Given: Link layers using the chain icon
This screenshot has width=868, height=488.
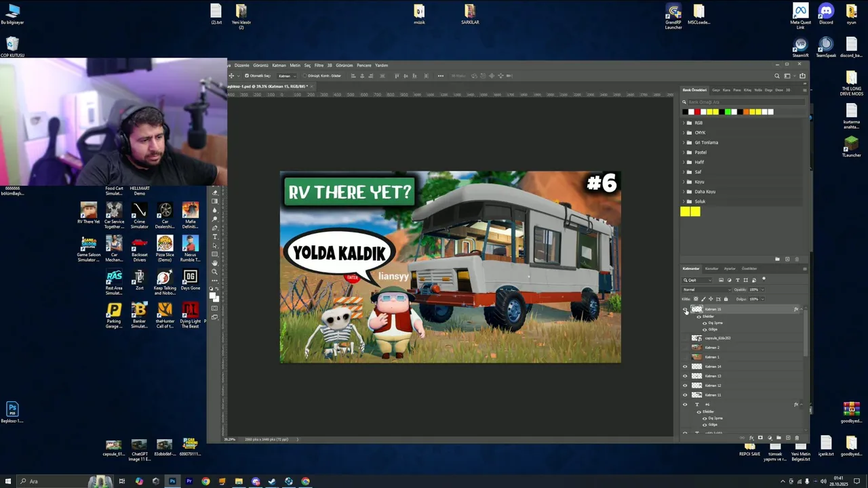Looking at the screenshot, I should pyautogui.click(x=742, y=438).
